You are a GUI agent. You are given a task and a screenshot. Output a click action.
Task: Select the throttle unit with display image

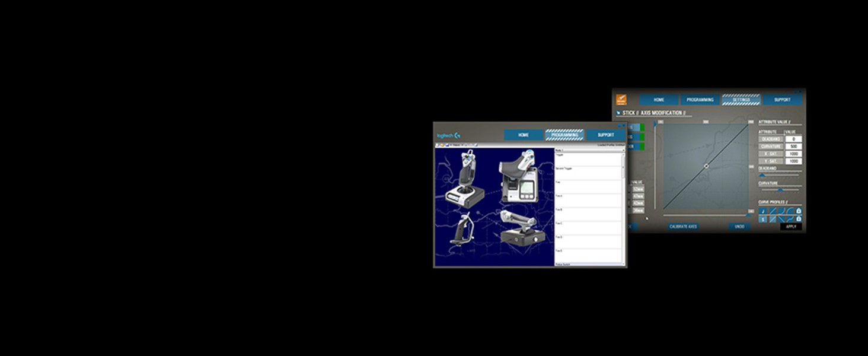[519, 177]
